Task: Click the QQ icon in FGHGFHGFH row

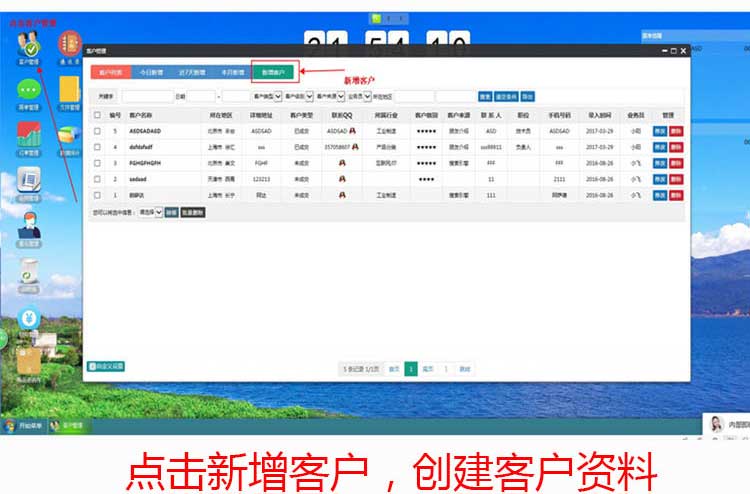Action: point(342,163)
